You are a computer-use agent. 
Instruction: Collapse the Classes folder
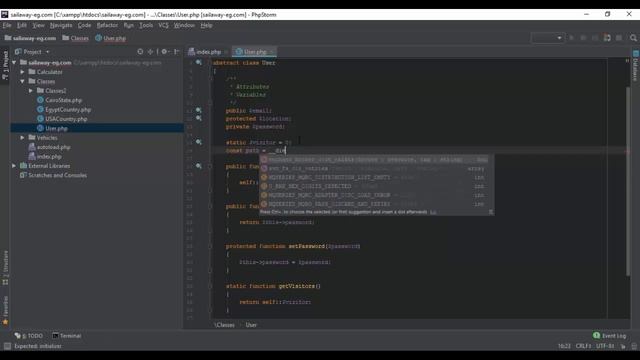tap(22, 81)
